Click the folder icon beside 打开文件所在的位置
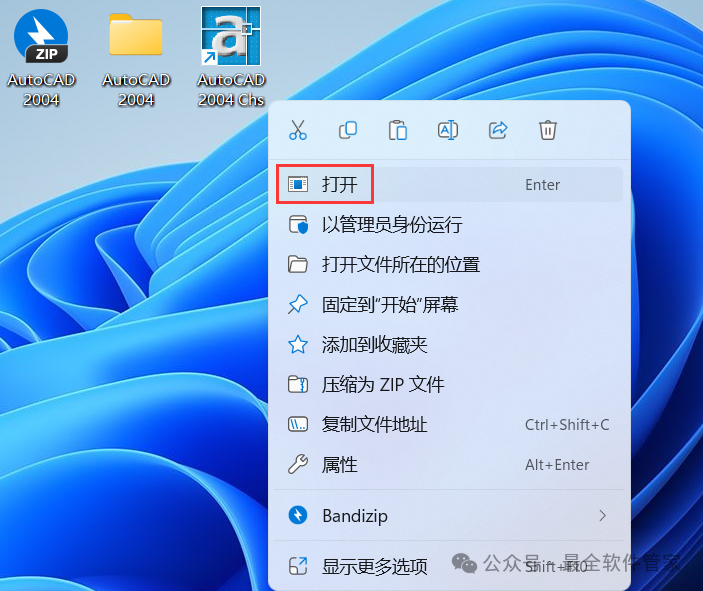Image resolution: width=703 pixels, height=591 pixels. click(x=298, y=265)
